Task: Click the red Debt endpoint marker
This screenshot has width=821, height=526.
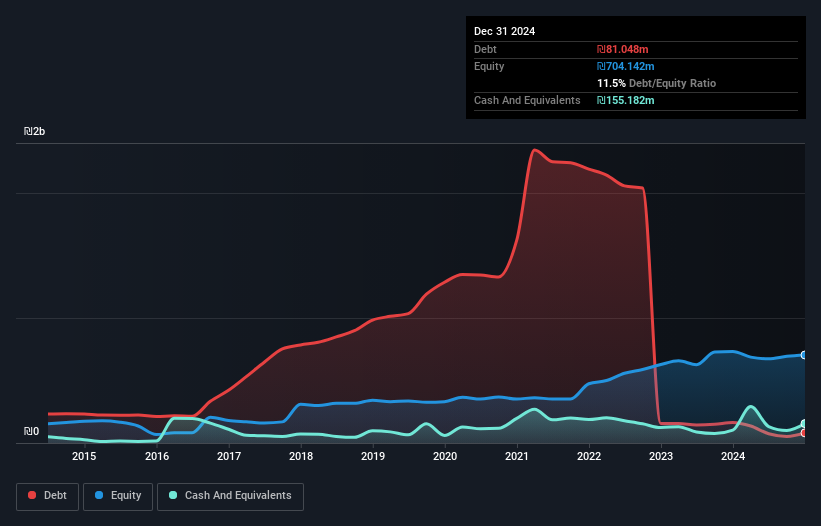Action: click(x=804, y=433)
